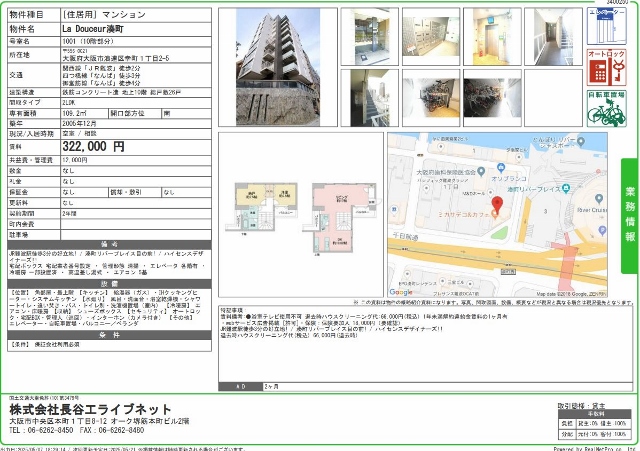Click the property name La Douceur湊町

100,31
